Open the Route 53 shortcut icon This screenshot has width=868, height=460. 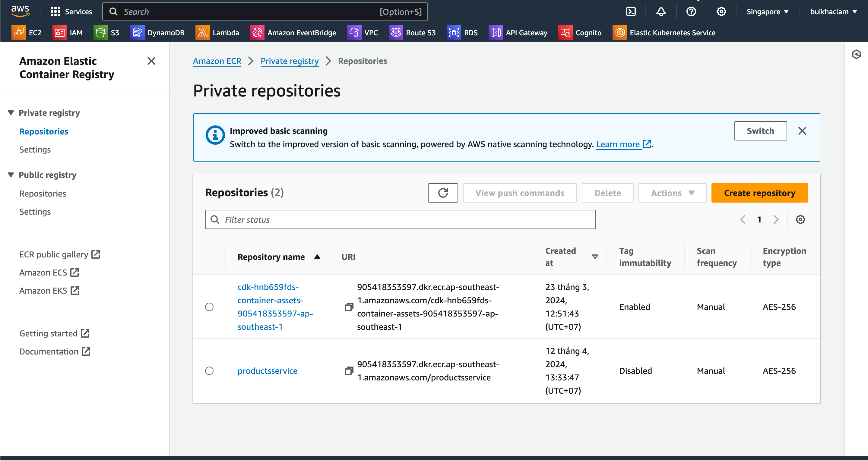coord(396,33)
